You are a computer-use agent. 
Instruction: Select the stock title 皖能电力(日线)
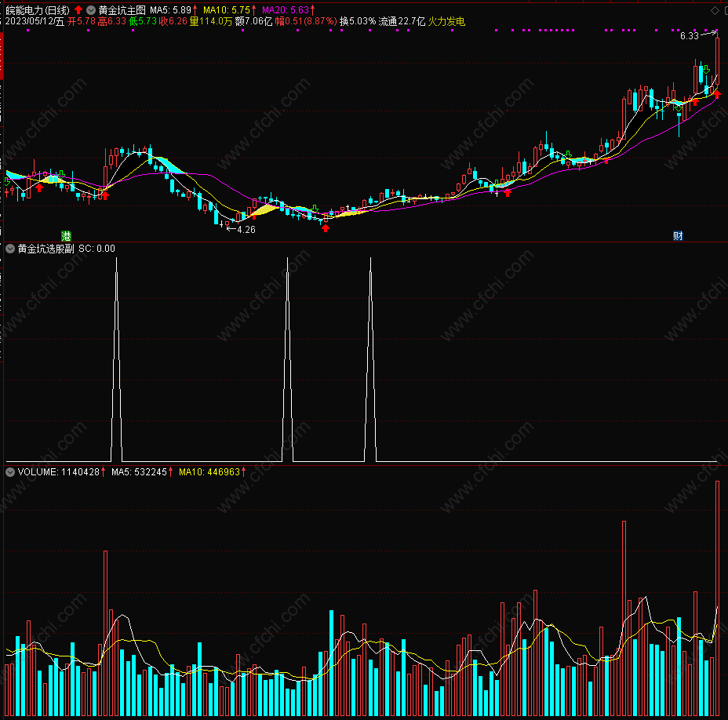click(x=38, y=9)
